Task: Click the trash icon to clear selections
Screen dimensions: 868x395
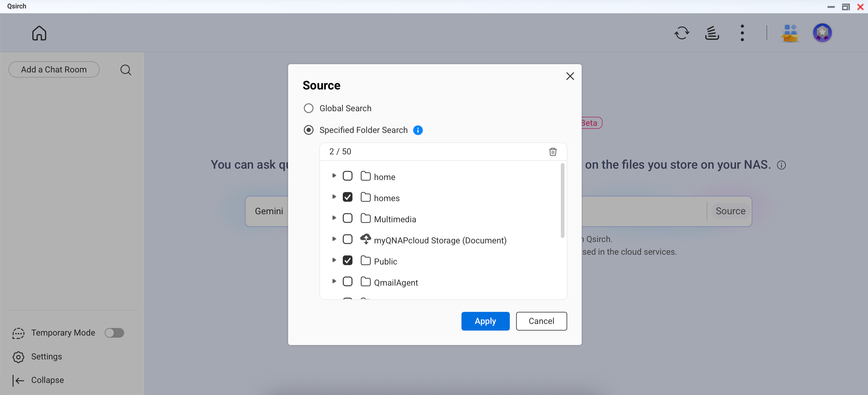Action: click(553, 151)
